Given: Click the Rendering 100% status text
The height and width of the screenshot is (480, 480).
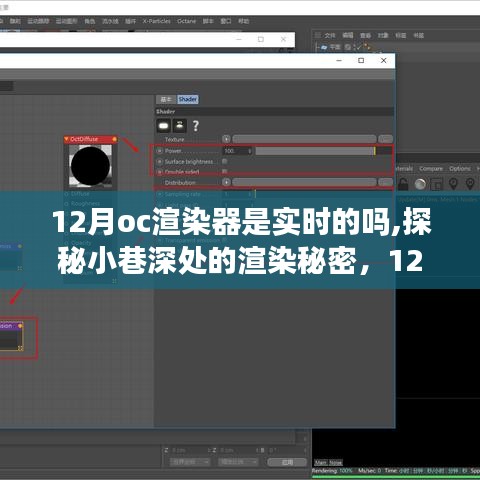Looking at the screenshot, I should [x=332, y=471].
